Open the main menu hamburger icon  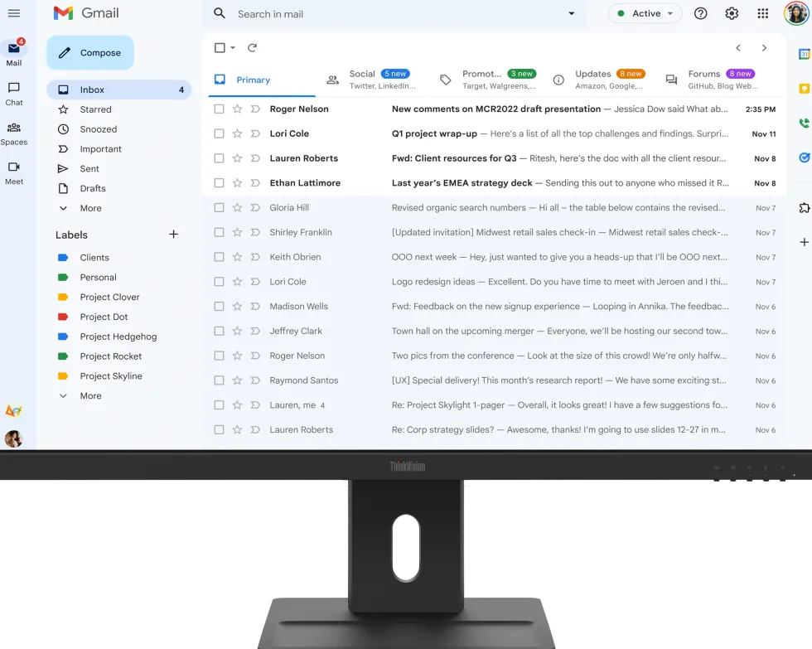pos(14,13)
